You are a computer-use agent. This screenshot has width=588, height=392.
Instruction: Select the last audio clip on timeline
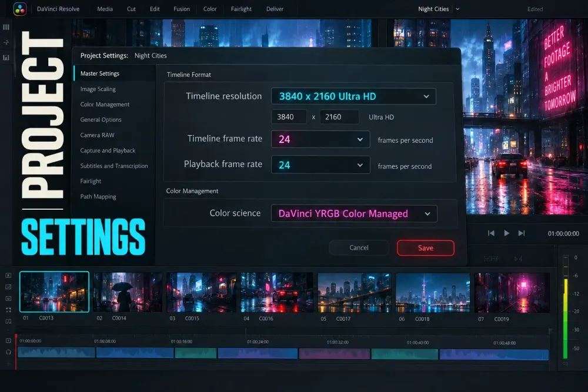495,354
